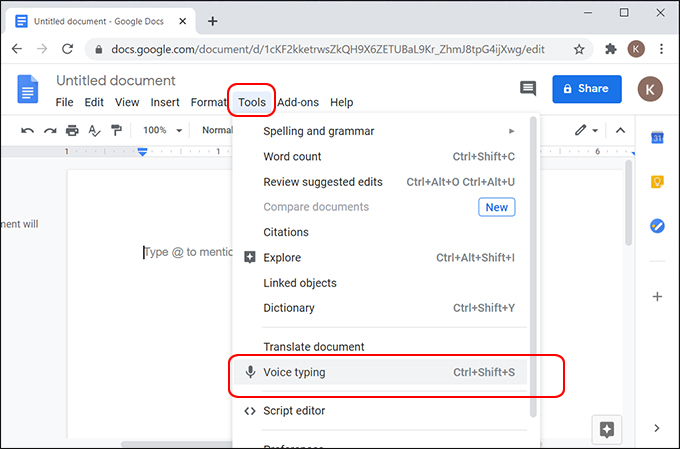Open Google Tasks side panel
The width and height of the screenshot is (680, 449).
pos(657,226)
